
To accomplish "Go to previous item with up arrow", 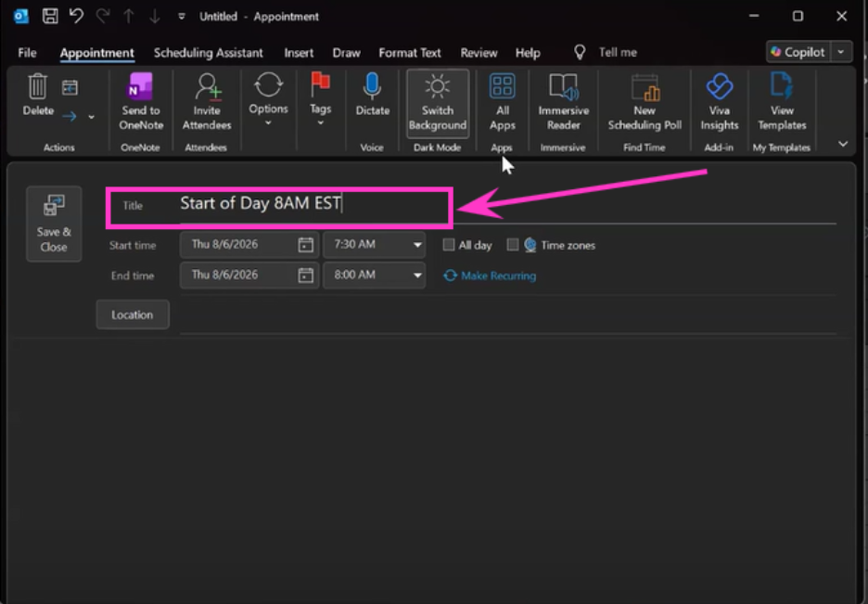I will [x=128, y=16].
